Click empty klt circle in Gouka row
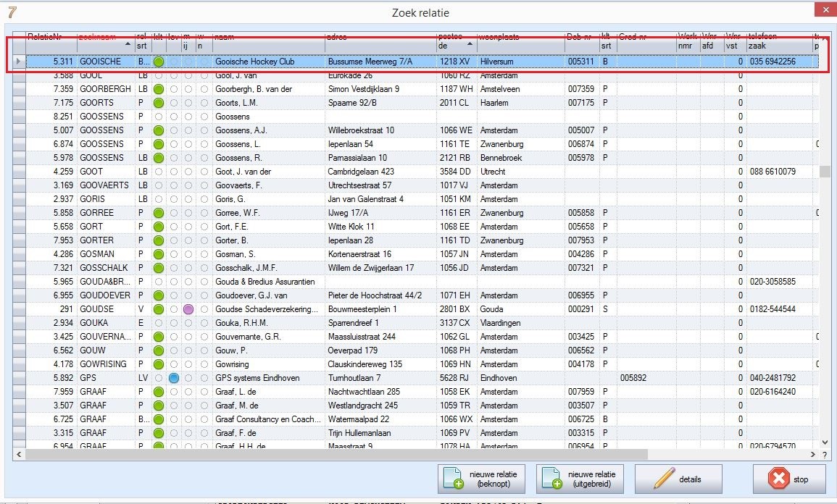This screenshot has width=837, height=504. [x=159, y=323]
